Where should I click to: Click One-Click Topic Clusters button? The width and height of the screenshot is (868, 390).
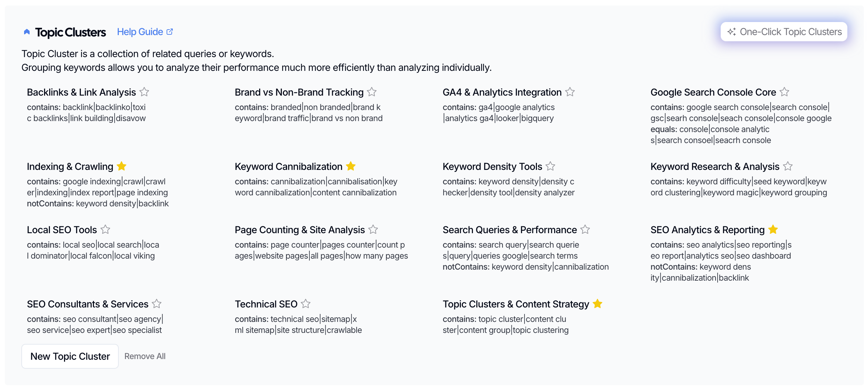(x=784, y=32)
